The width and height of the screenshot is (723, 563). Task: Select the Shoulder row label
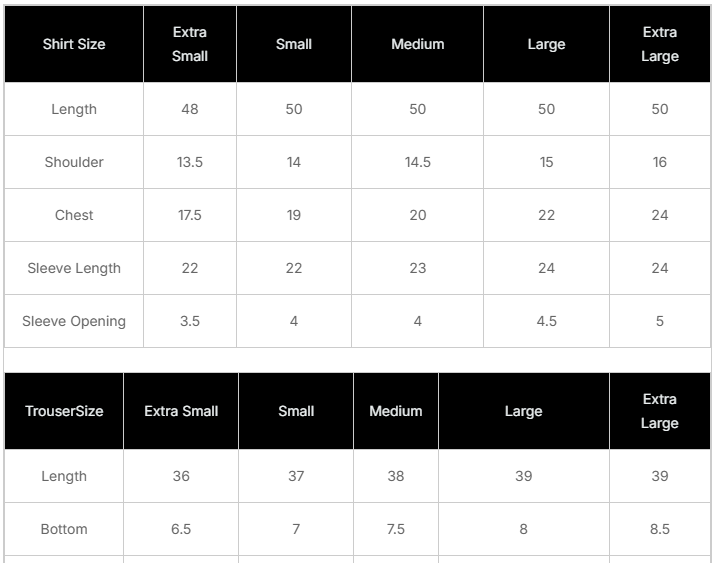pyautogui.click(x=74, y=162)
